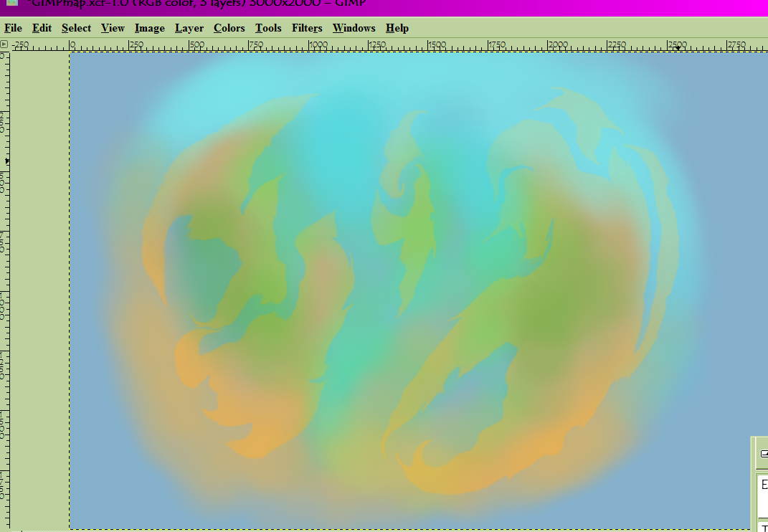
Task: Open the View menu
Action: coord(113,29)
